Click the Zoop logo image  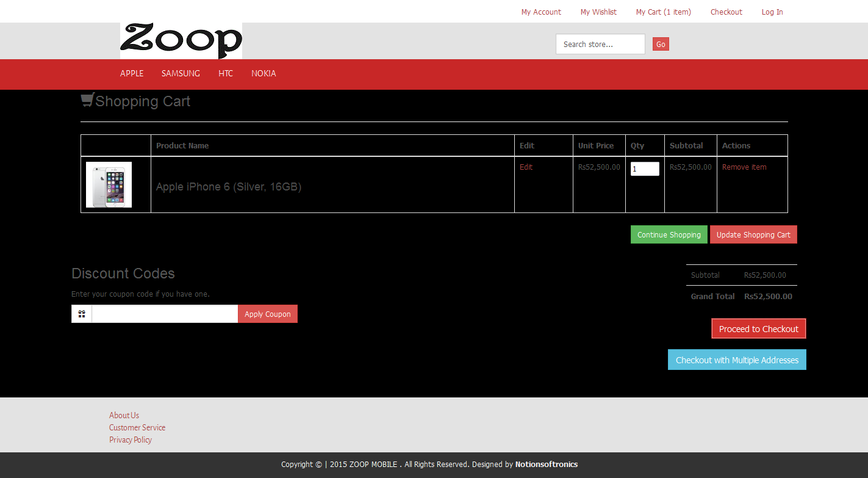pos(181,41)
